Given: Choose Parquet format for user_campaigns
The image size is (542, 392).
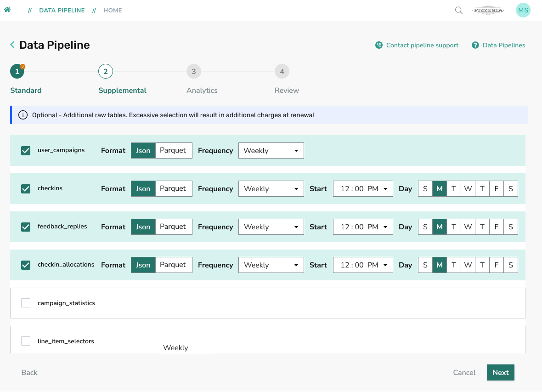Looking at the screenshot, I should 174,150.
